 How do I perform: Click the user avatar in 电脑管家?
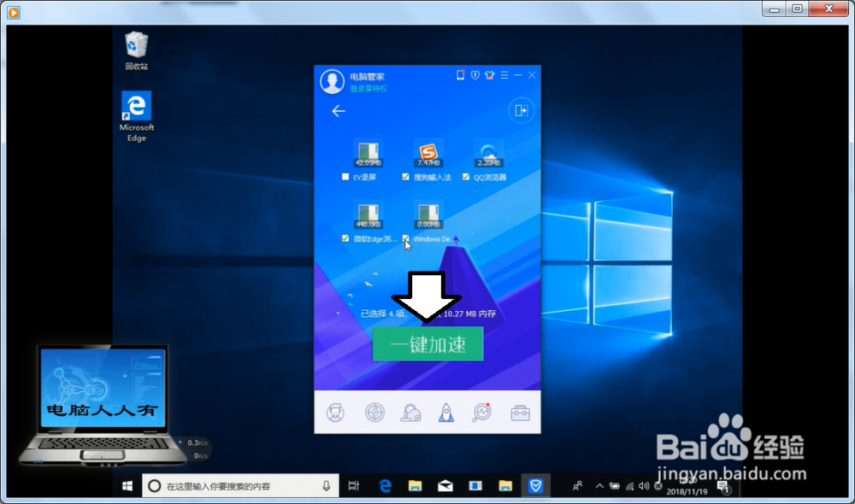(x=332, y=81)
